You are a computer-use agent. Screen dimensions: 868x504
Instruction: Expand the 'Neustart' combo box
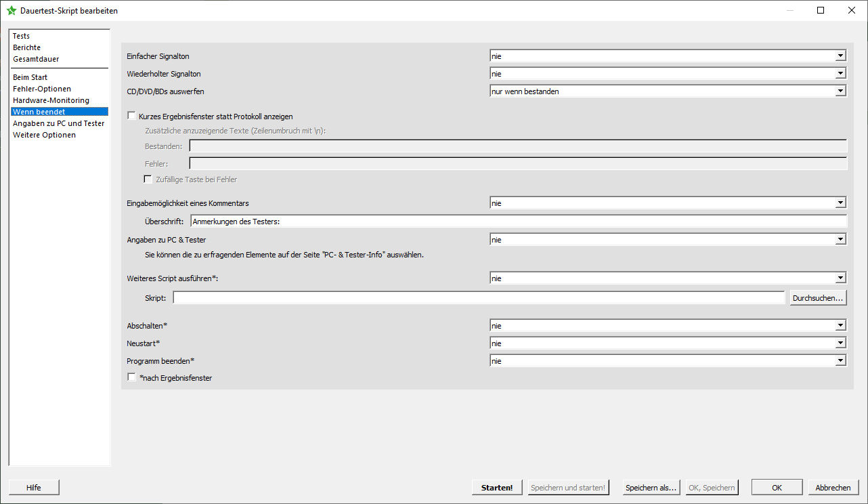668,343
